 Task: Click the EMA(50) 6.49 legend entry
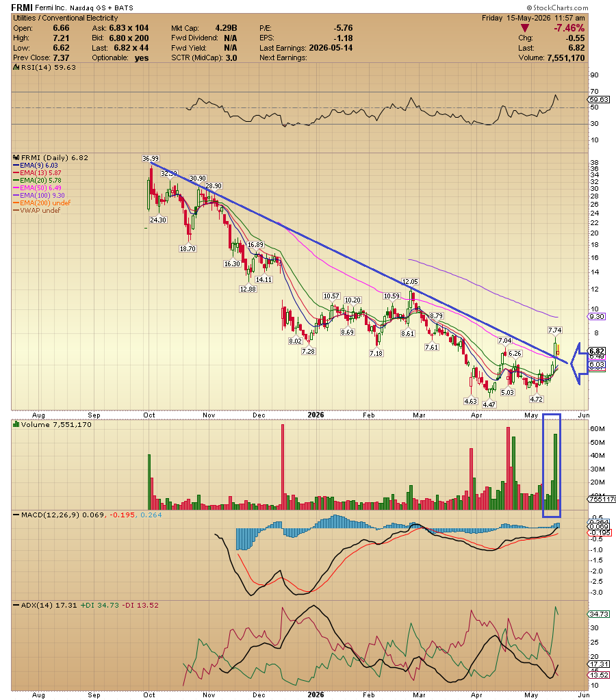point(37,188)
